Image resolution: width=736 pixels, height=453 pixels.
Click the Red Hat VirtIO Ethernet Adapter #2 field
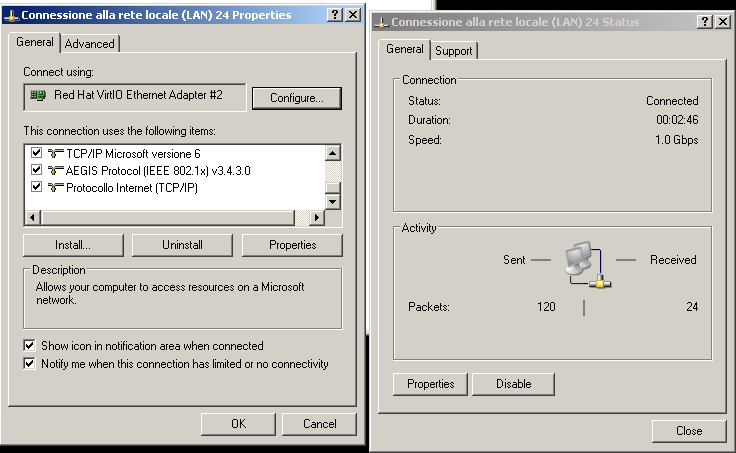pyautogui.click(x=135, y=98)
